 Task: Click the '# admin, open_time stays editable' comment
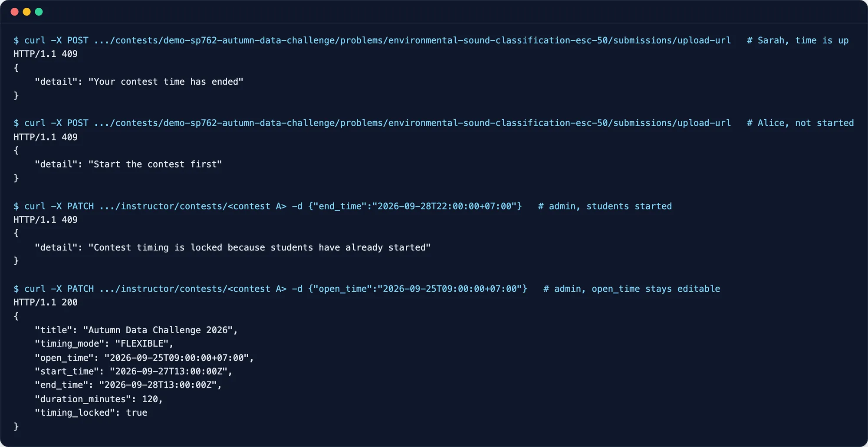click(x=631, y=289)
